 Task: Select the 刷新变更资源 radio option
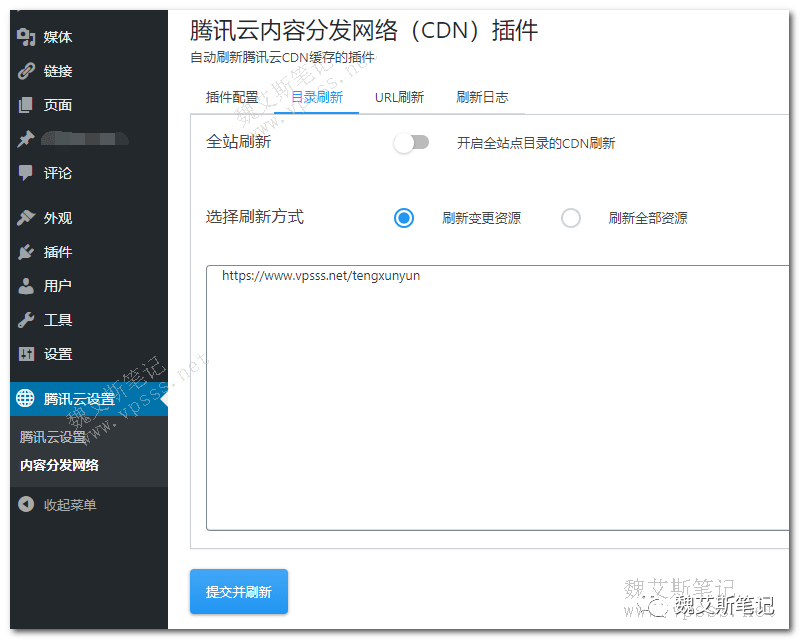click(x=404, y=218)
